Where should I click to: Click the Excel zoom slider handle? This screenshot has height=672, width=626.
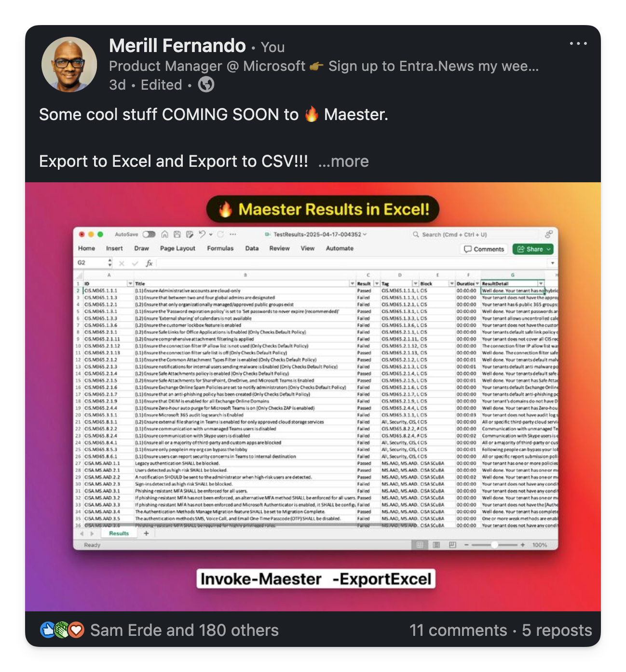point(494,545)
